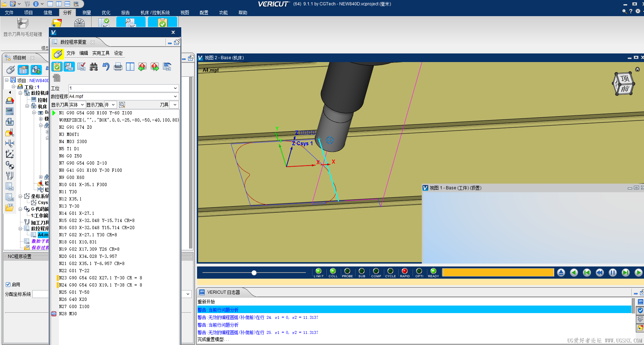Open the 文件 menu in main menu bar
The width and height of the screenshot is (644, 345).
coord(9,13)
